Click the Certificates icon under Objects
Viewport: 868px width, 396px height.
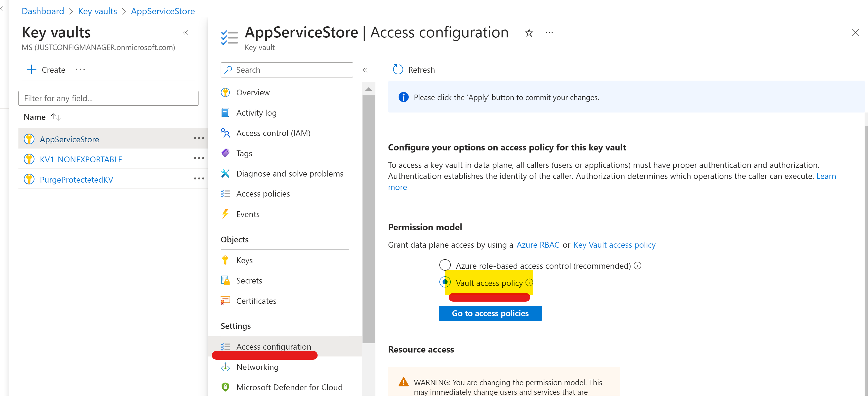(225, 301)
